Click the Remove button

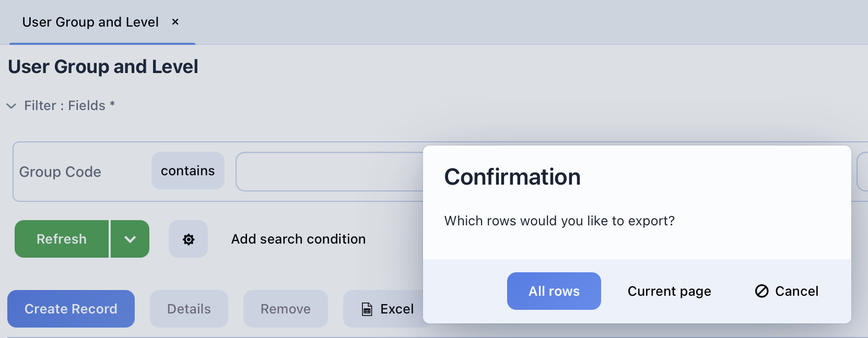(285, 309)
